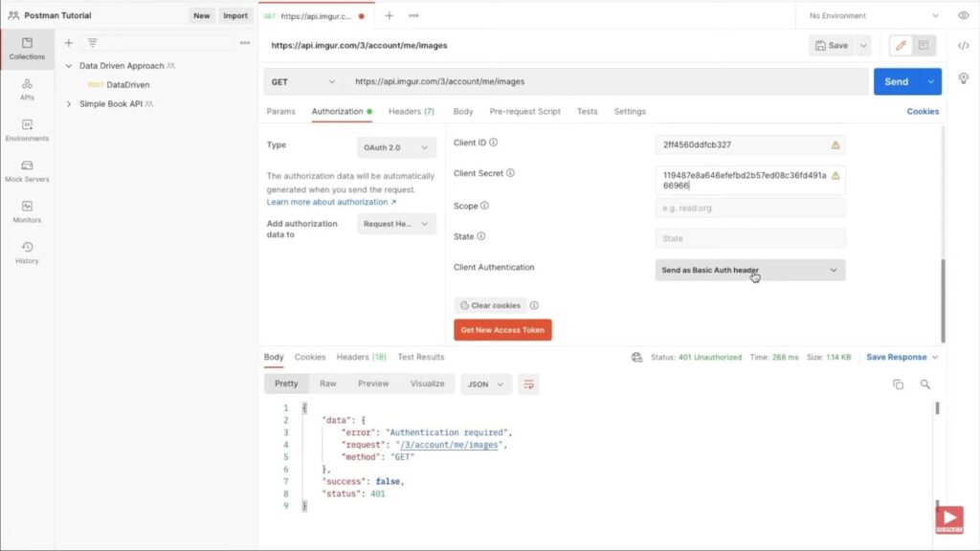Click the Client Secret warning triangle
The image size is (980, 551).
[x=835, y=176]
